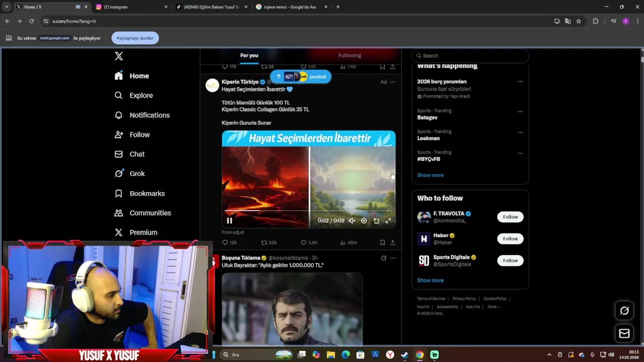The width and height of the screenshot is (644, 362).
Task: Open the 'From adj.st' link
Action: (233, 232)
